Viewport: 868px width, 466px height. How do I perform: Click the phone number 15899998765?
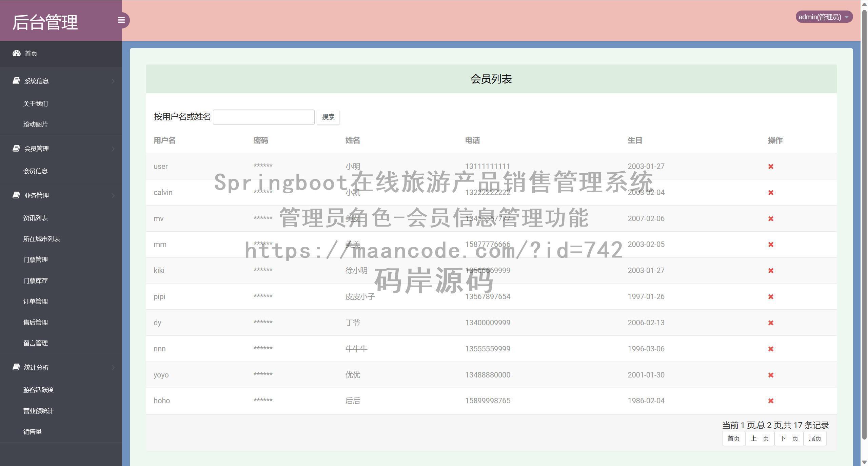[488, 401]
